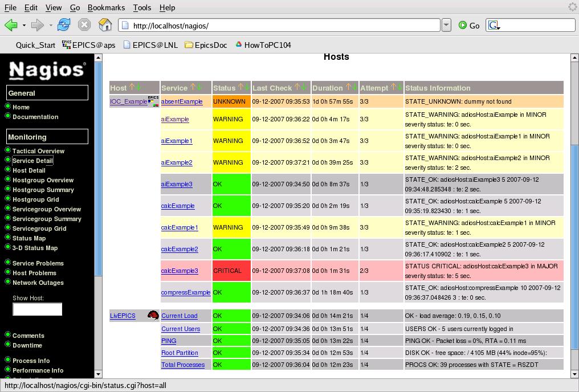Open the Root Partition service link
Viewport: 579px width, 392px height.
click(180, 353)
